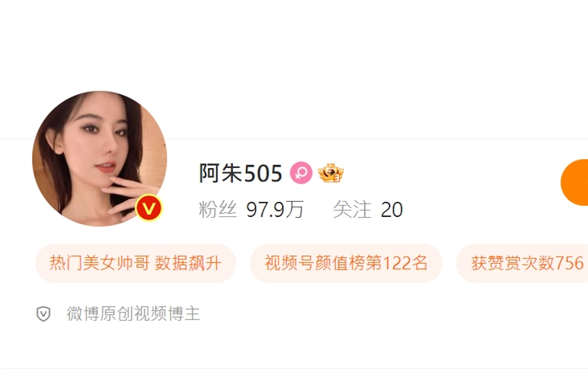Viewport: 588px width, 373px height.
Task: Open the 粉丝 97.9万 followers list
Action: tap(251, 210)
